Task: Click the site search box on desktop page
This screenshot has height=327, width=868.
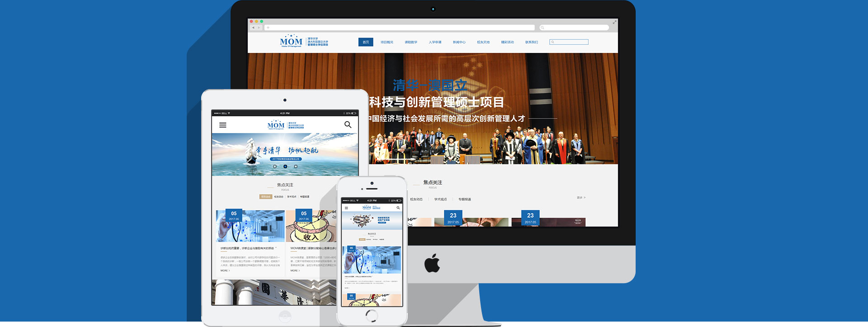Action: click(x=569, y=42)
